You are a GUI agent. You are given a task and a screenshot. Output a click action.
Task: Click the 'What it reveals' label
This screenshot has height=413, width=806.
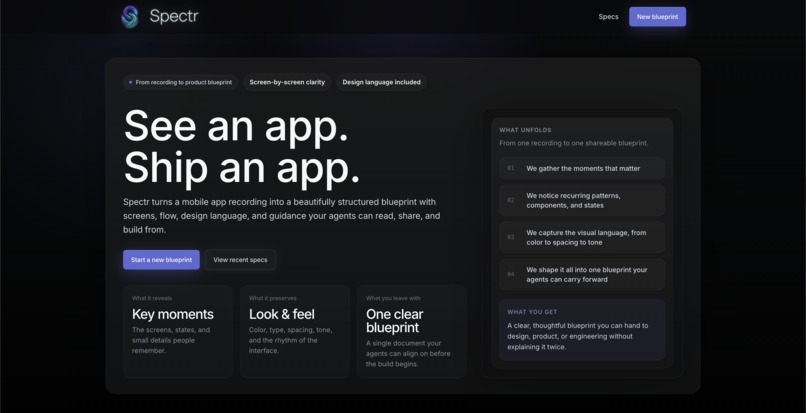coord(152,298)
